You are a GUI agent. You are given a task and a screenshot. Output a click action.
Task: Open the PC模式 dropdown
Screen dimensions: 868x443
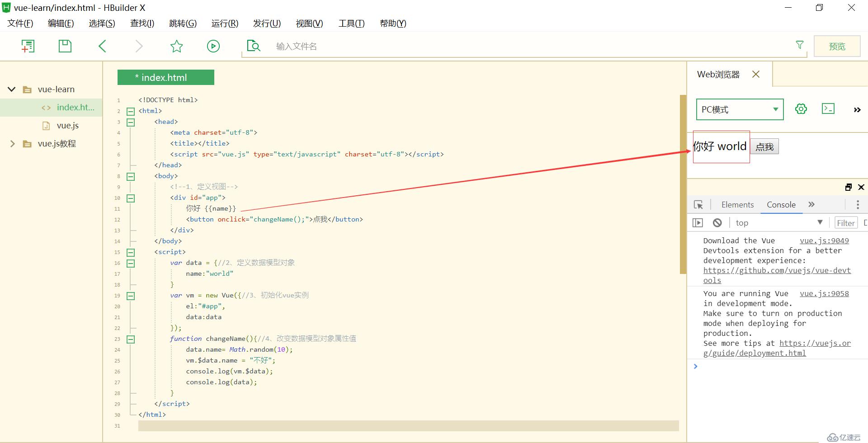tap(740, 109)
